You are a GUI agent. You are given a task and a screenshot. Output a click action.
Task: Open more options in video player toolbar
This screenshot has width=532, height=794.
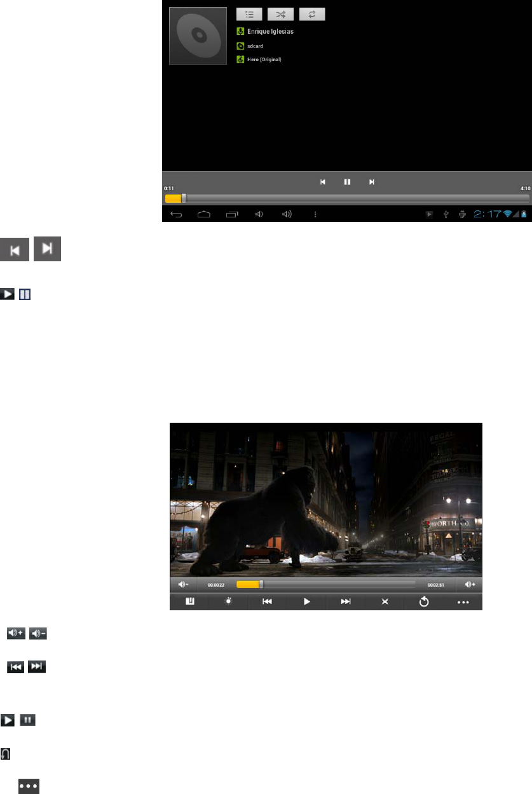pos(463,601)
